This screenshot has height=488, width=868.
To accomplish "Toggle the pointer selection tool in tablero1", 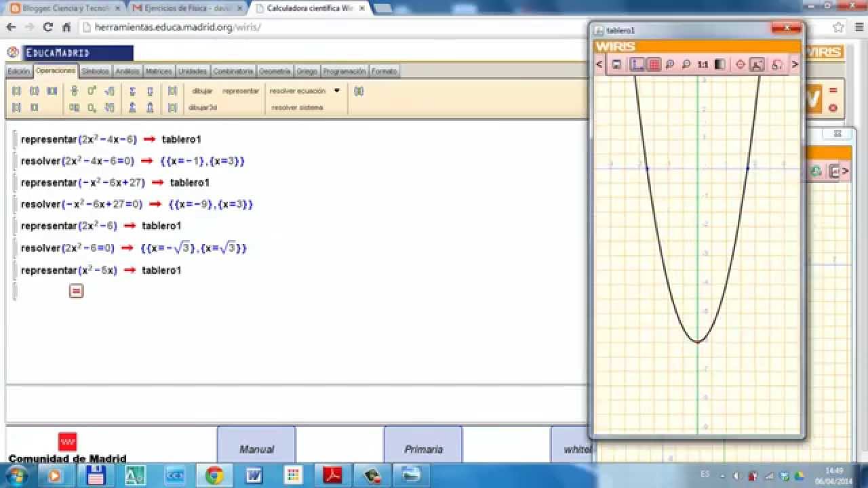I will point(757,64).
